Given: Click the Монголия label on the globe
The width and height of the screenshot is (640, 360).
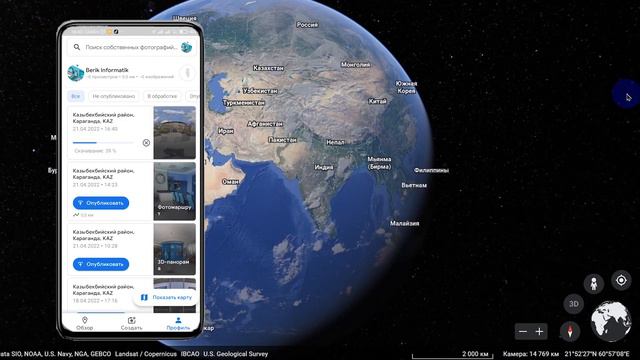Looking at the screenshot, I should [355, 64].
